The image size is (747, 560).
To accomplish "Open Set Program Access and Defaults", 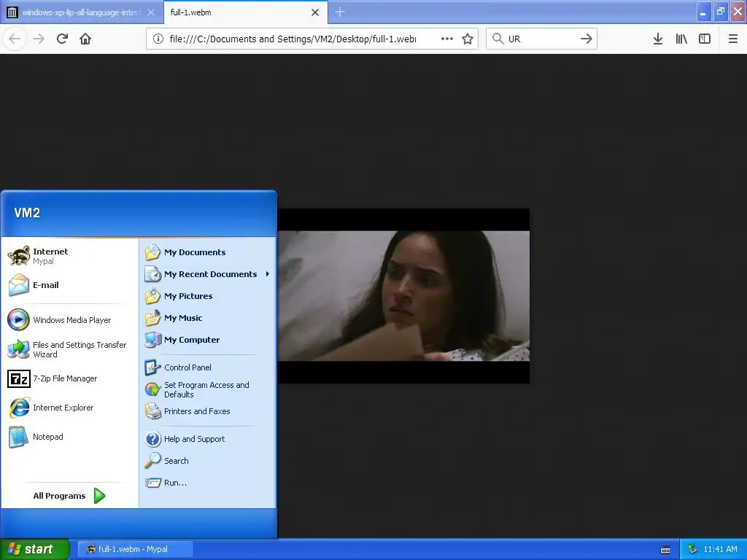I will point(207,389).
